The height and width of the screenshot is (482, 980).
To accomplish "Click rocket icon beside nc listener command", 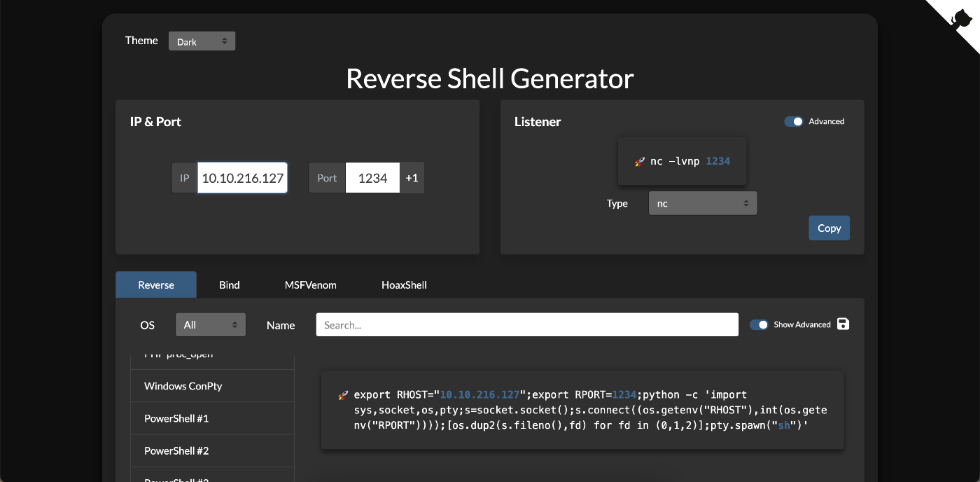I will click(x=639, y=161).
